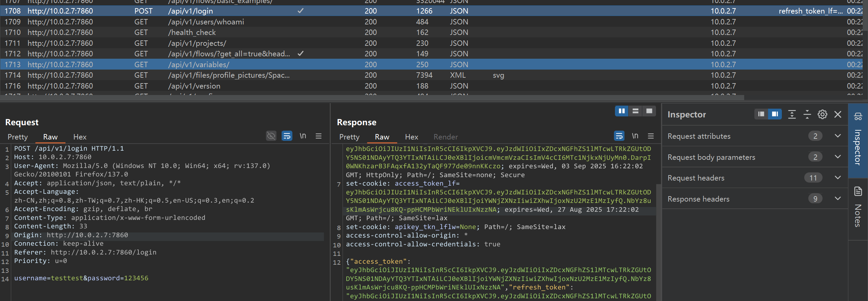868x301 pixels.
Task: Dock Inspector panel to the left
Action: pos(761,114)
